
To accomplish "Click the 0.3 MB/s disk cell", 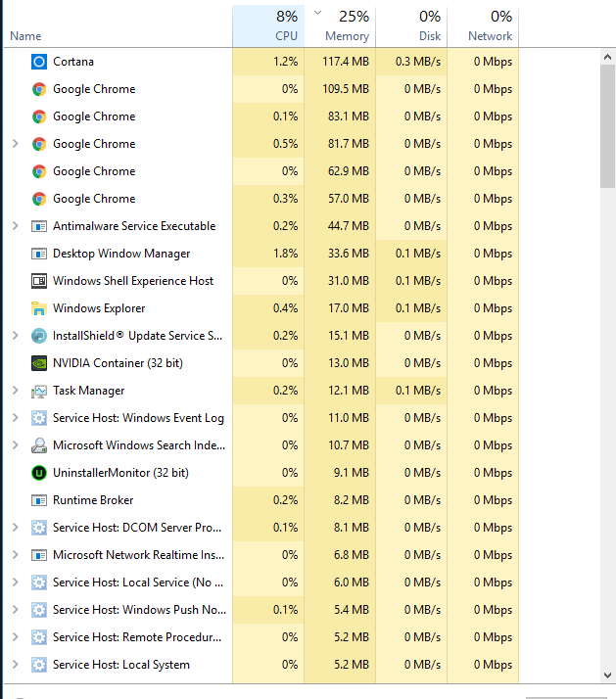I will point(411,62).
